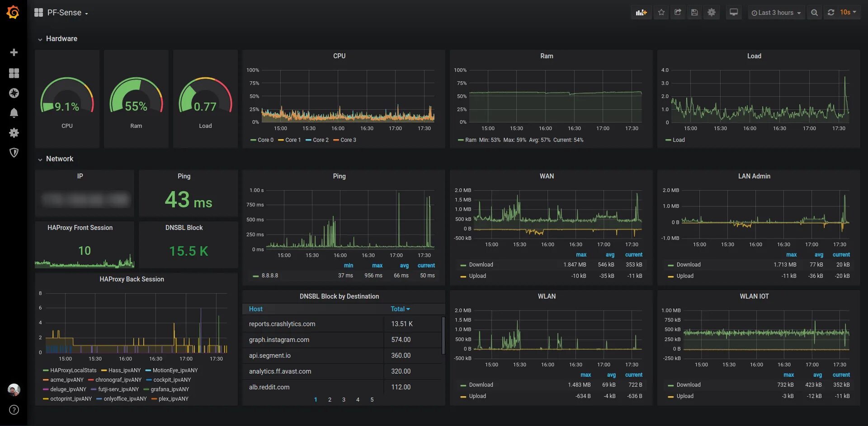Open the Grafana home logo
868x426 pixels.
[x=13, y=12]
